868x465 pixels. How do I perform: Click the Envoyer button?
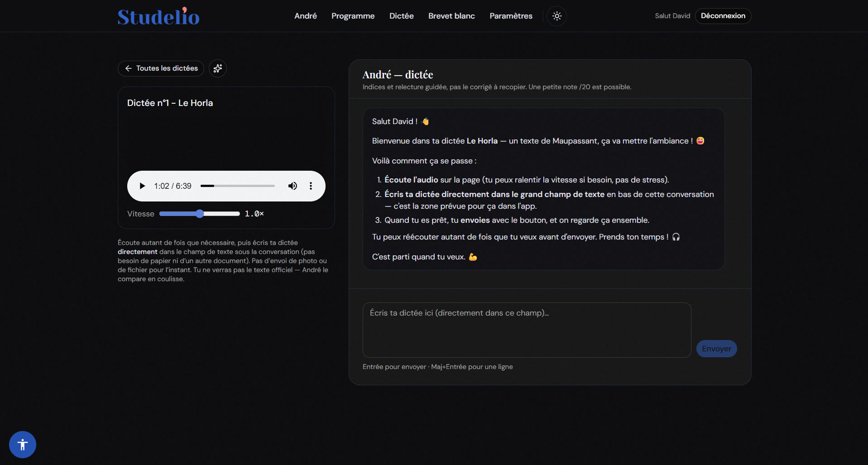click(x=716, y=349)
